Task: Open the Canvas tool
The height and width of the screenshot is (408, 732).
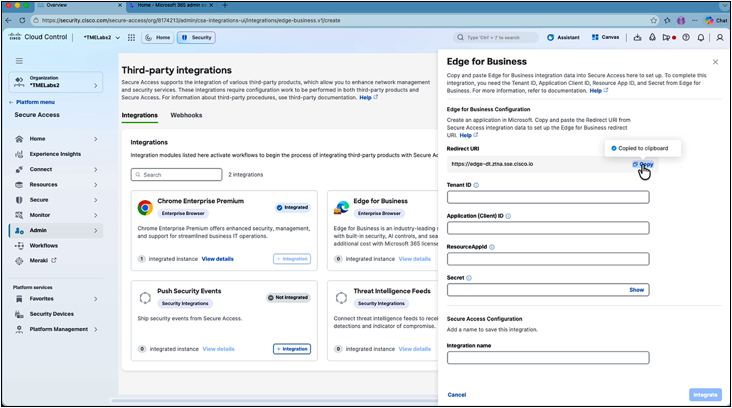Action: [605, 37]
